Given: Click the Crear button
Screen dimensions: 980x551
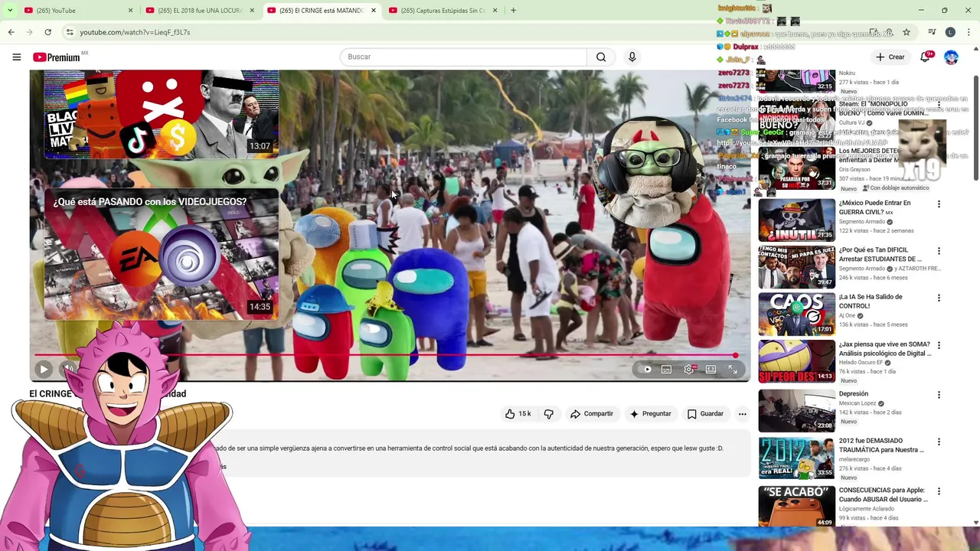Looking at the screenshot, I should pyautogui.click(x=890, y=57).
